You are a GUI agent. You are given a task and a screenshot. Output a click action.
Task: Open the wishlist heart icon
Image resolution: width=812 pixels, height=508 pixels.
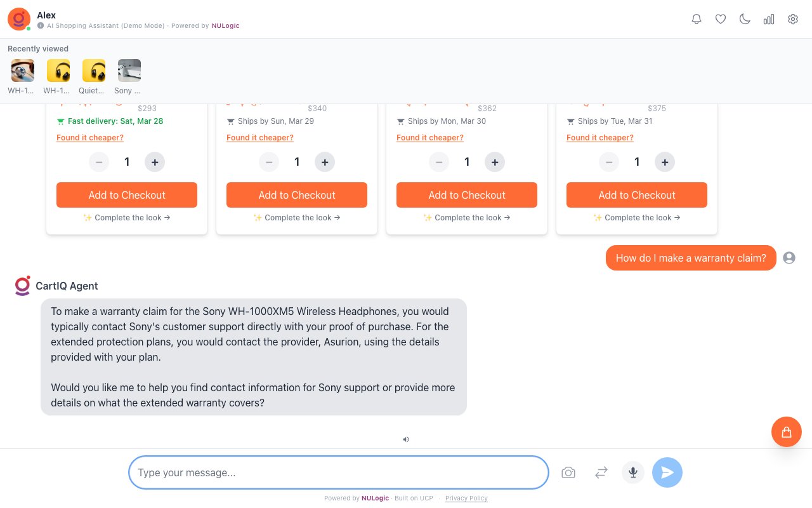pos(721,19)
